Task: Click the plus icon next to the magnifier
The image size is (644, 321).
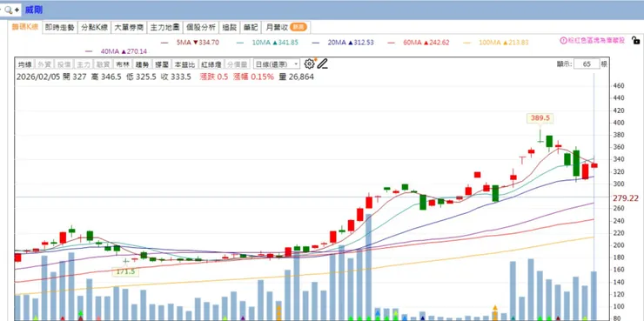Action: point(17,10)
